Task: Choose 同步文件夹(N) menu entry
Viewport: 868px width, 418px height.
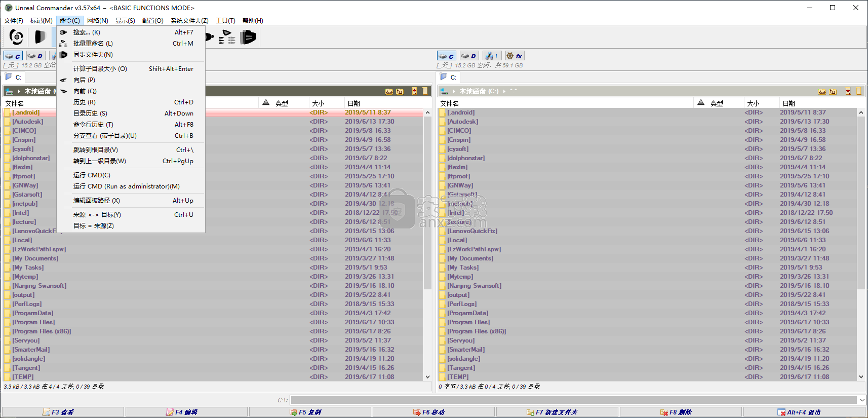Action: 131,55
